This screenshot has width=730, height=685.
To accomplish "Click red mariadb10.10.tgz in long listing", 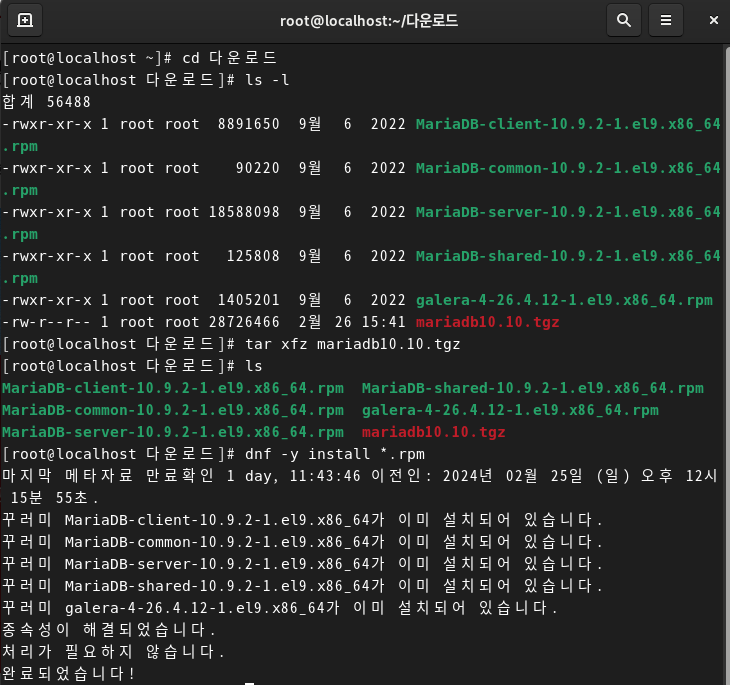I will 487,322.
